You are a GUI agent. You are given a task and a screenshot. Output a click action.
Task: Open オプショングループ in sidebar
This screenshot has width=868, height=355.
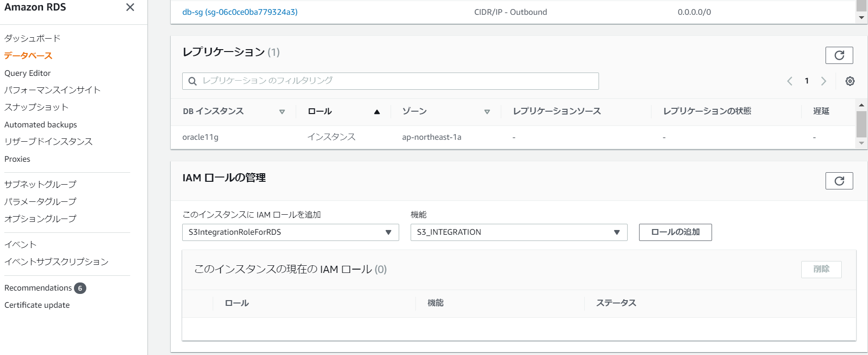tap(41, 219)
